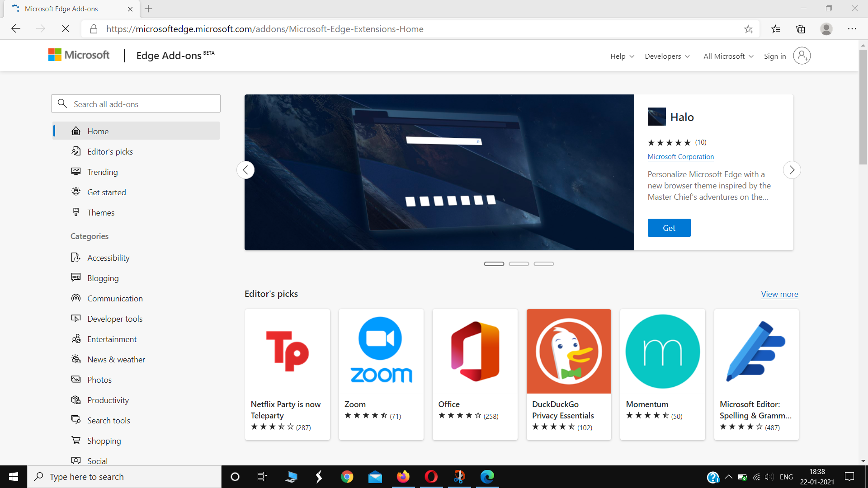The height and width of the screenshot is (488, 868).
Task: Open the Developer tools category
Action: [115, 319]
